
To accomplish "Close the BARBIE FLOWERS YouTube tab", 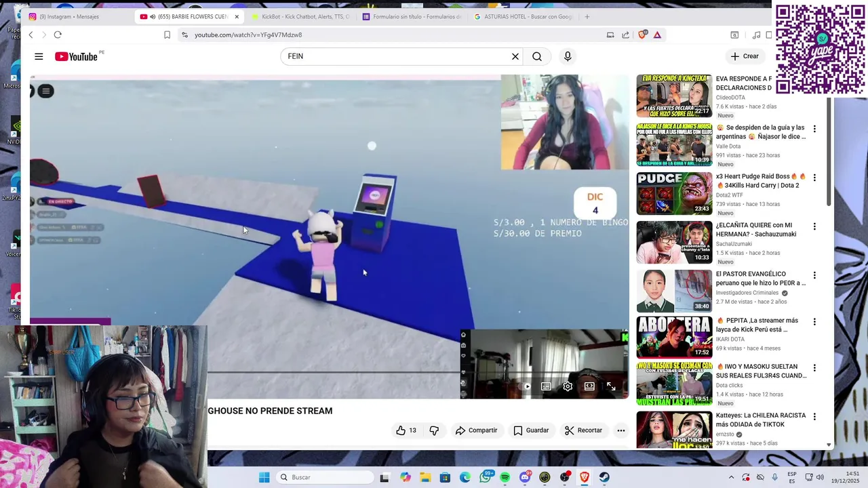I will tap(237, 16).
